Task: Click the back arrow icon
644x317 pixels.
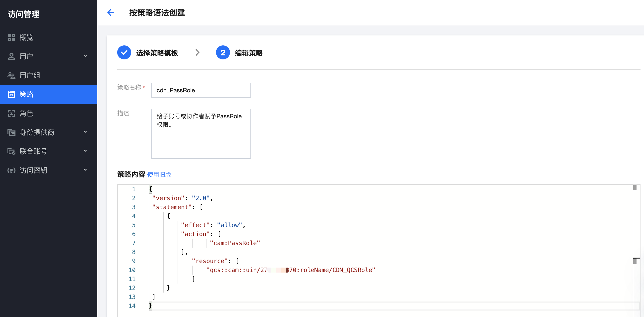Action: (x=111, y=12)
